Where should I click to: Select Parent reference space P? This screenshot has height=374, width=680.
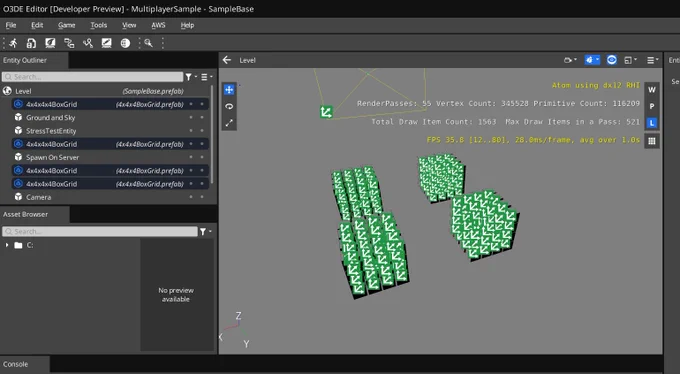click(x=652, y=106)
